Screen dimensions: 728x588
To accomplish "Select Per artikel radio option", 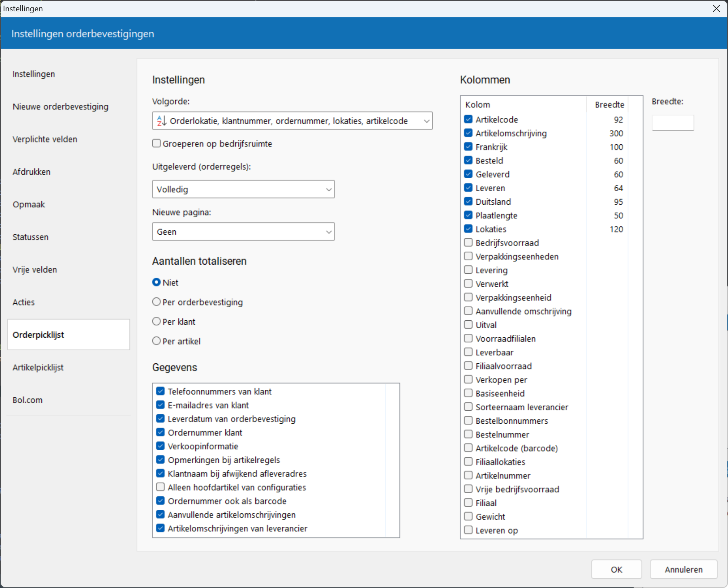I will (x=157, y=341).
